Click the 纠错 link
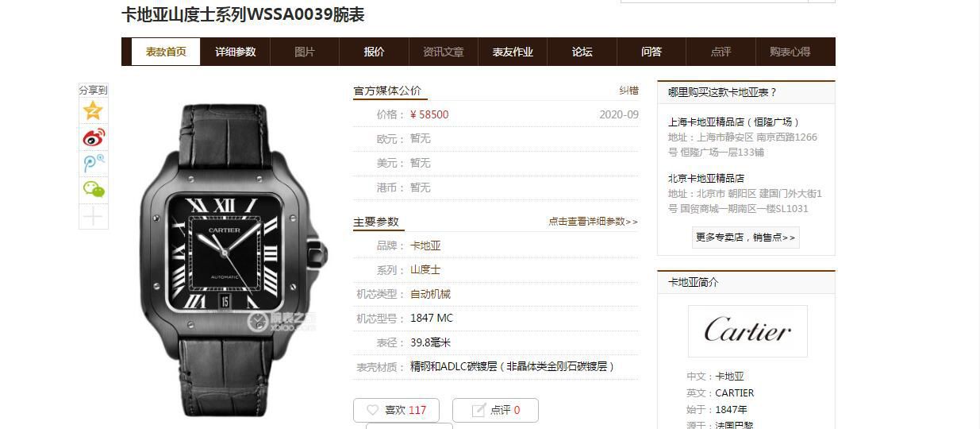980x429 pixels. [x=628, y=91]
